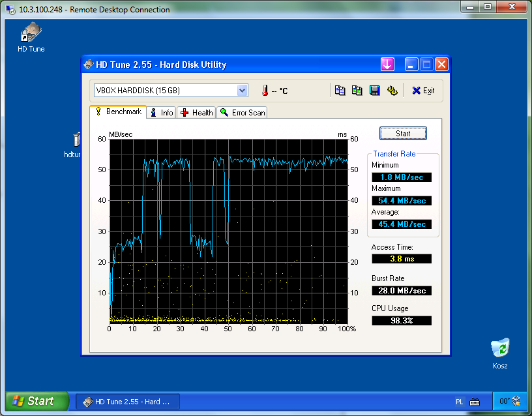The height and width of the screenshot is (416, 532).
Task: Copy benchmark text to clipboard icon
Action: point(340,91)
